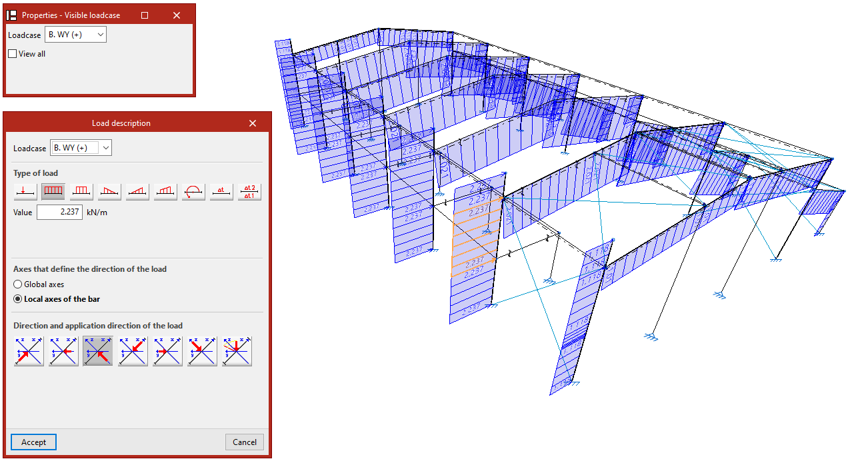Enable the View all checkbox
The width and height of the screenshot is (868, 463).
coord(13,54)
